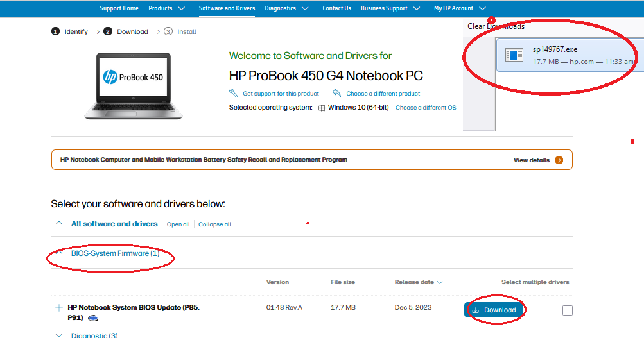The image size is (644, 338).
Task: Click Choose a different OS
Action: (426, 108)
